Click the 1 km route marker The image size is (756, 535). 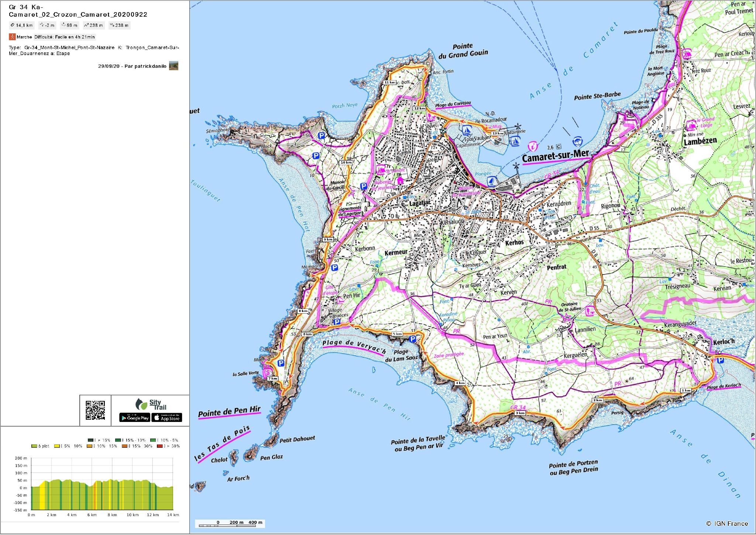[686, 390]
